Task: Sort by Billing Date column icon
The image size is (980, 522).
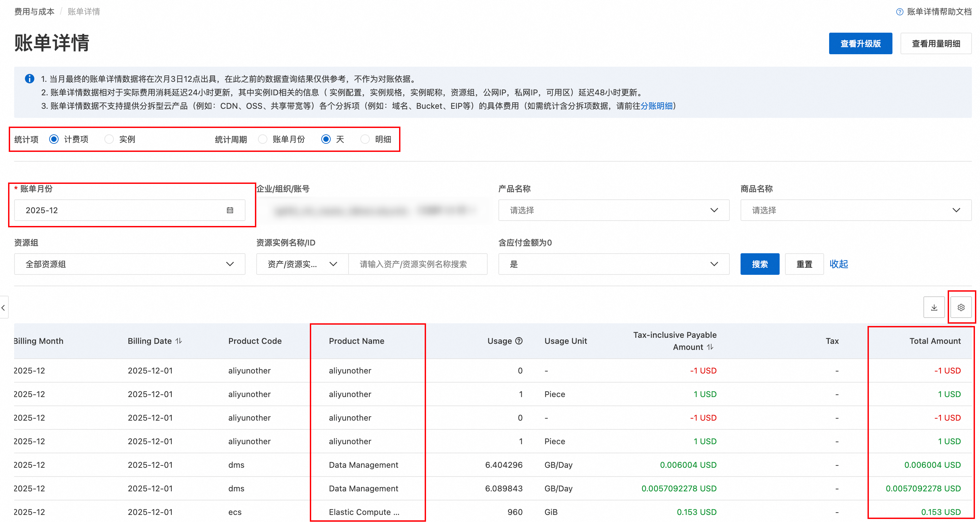Action: (179, 341)
